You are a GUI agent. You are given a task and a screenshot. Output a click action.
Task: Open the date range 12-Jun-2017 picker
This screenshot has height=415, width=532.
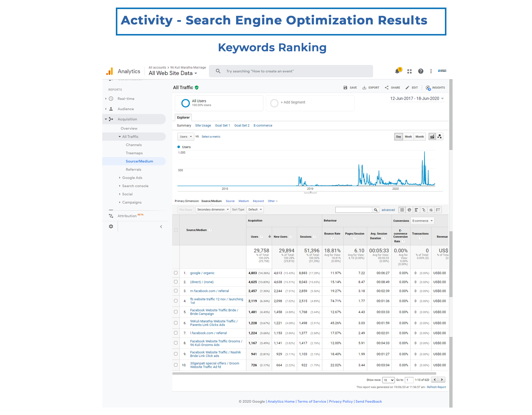point(417,98)
